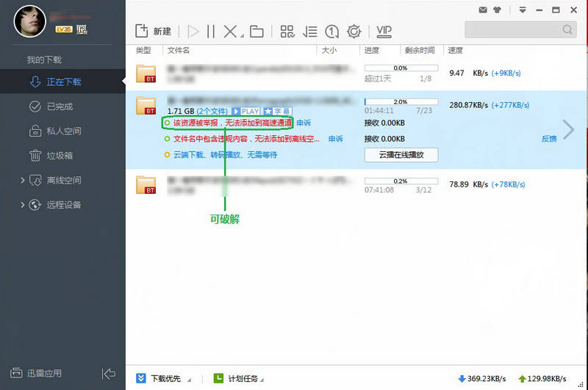
Task: Click the QR code grid icon
Action: pyautogui.click(x=287, y=32)
